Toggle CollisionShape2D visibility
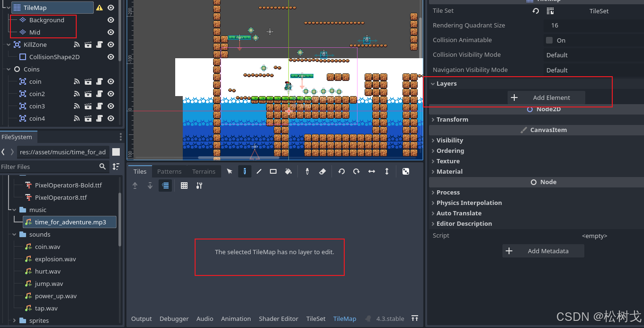This screenshot has width=644, height=328. tap(111, 57)
